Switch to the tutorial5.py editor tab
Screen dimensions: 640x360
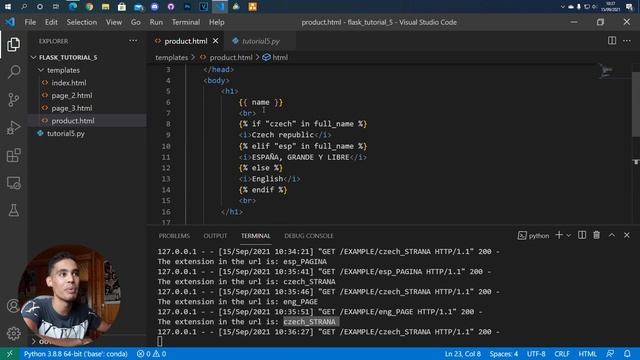(260, 41)
